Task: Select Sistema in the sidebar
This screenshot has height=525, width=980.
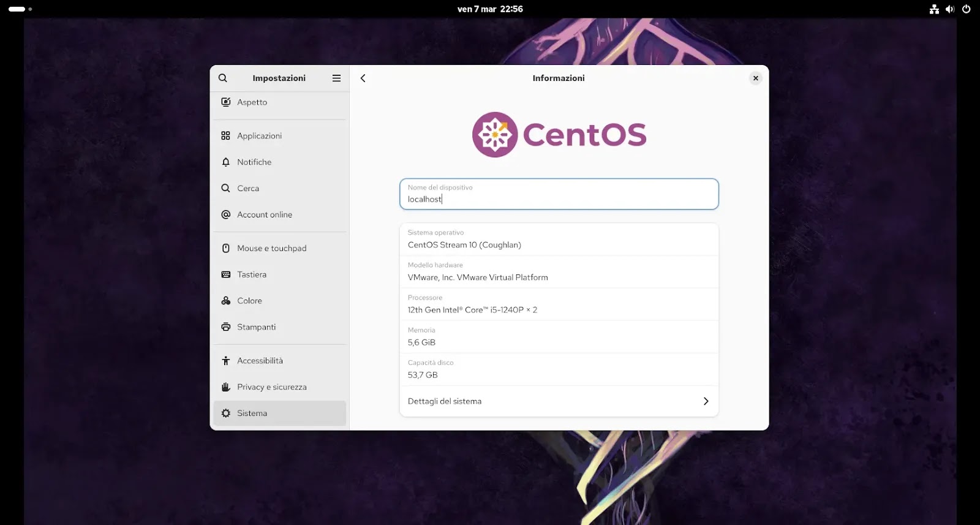Action: tap(252, 414)
